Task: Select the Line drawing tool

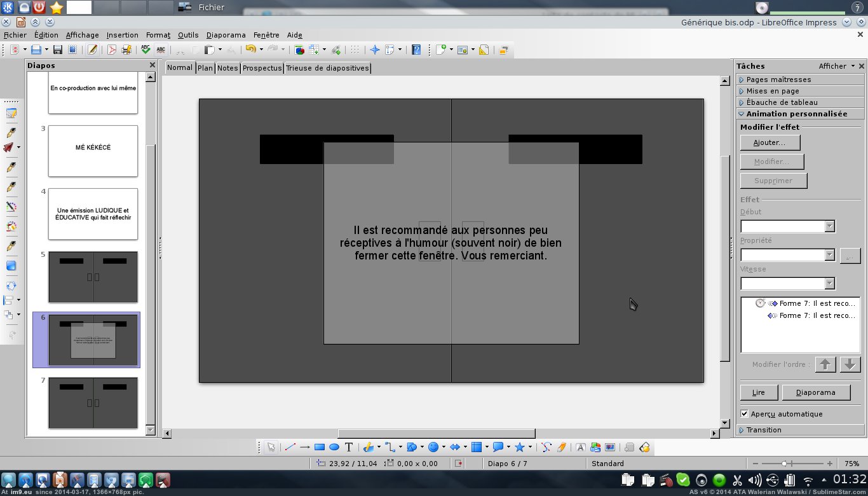Action: pyautogui.click(x=290, y=447)
